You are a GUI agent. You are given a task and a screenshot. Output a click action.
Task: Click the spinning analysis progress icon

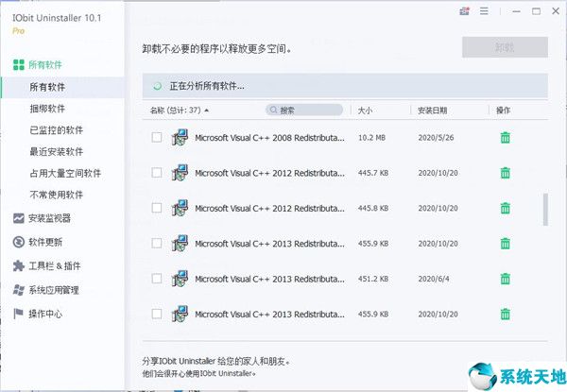pyautogui.click(x=157, y=86)
